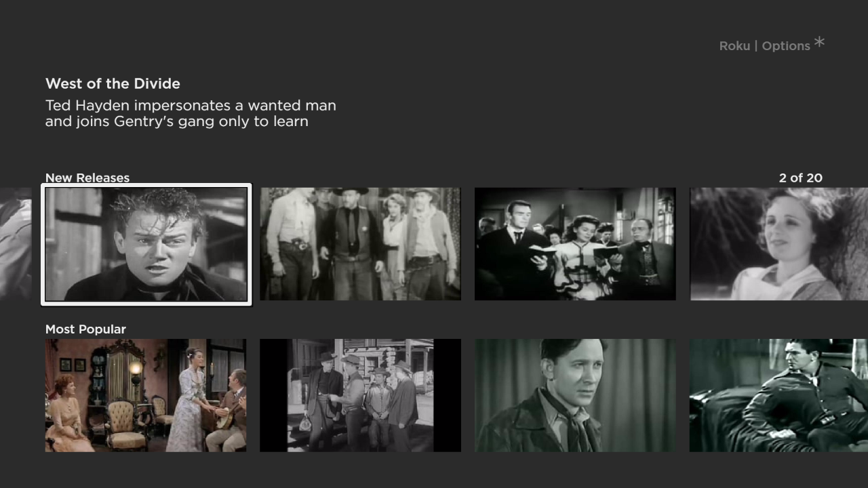Choose the New Releases thumbnail of smiling woman

778,244
